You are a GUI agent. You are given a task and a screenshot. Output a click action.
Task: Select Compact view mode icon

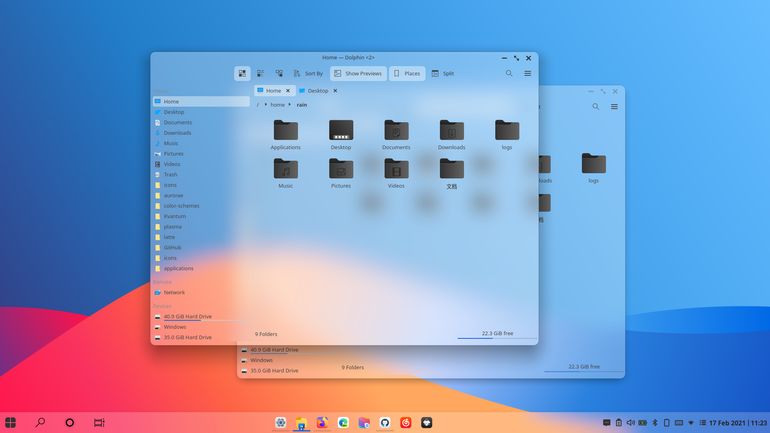tap(260, 74)
